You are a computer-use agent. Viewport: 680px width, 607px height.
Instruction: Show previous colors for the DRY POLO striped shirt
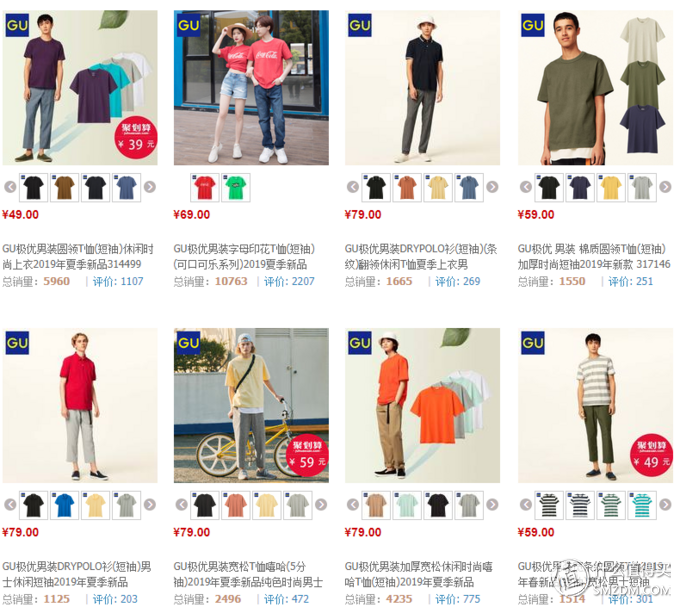coord(353,187)
